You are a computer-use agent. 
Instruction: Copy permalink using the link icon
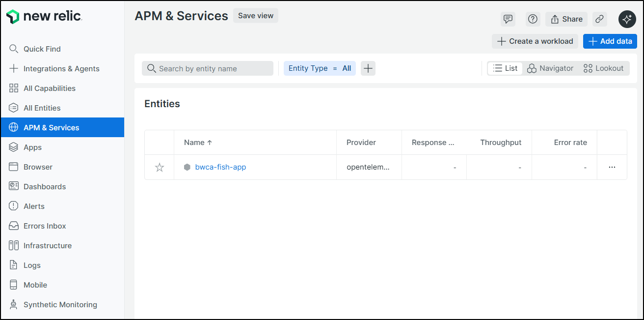599,19
